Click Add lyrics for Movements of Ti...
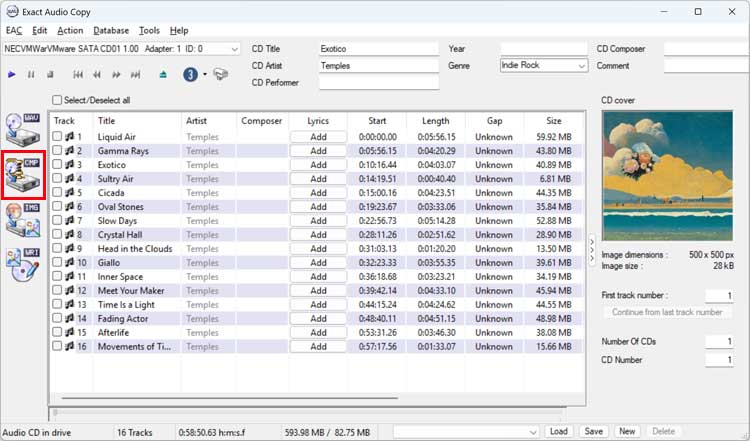The height and width of the screenshot is (441, 750). pos(318,346)
